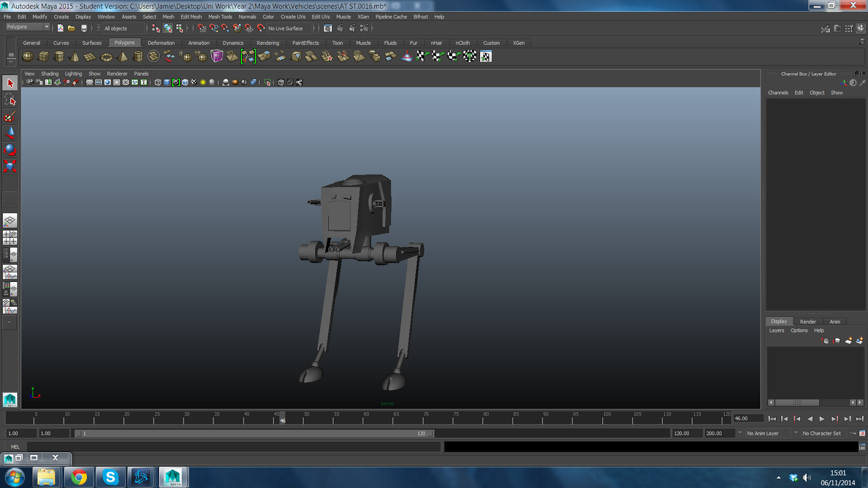Go to start of playback range
868x488 pixels.
[772, 419]
